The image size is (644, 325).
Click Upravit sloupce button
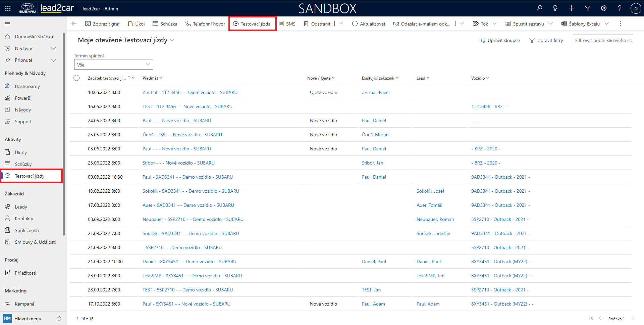[x=500, y=40]
